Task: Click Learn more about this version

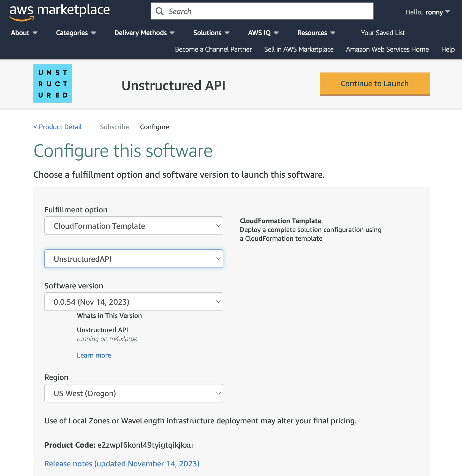Action: pos(94,355)
